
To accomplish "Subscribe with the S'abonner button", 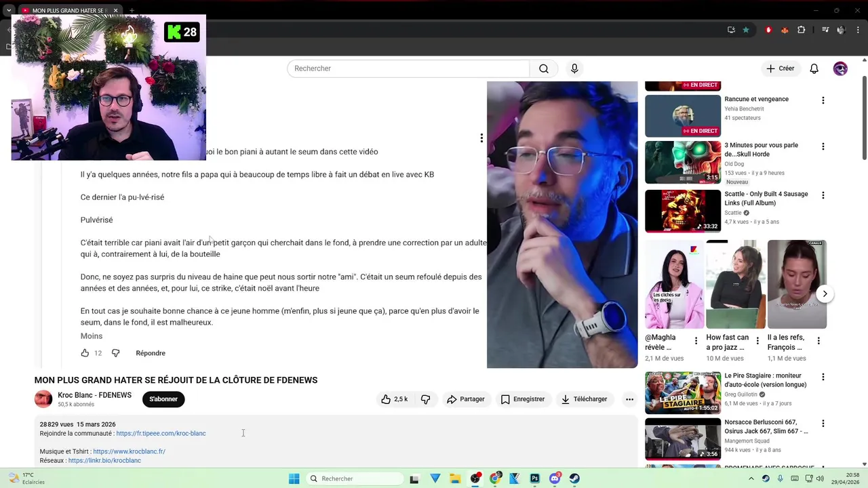I will [x=163, y=399].
